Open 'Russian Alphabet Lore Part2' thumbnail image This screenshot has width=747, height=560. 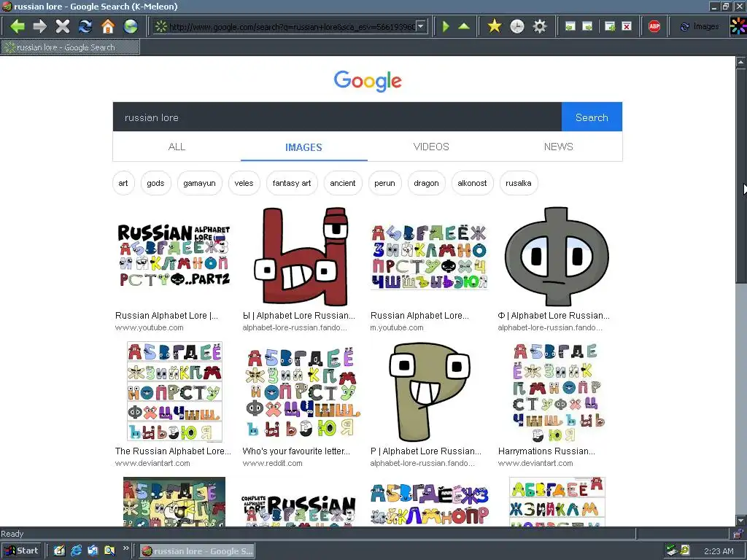point(174,256)
